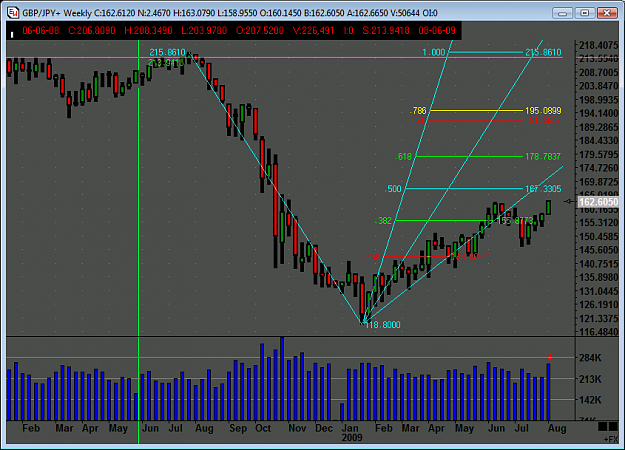Click the S:213.9418 value in the info bar
This screenshot has height=450, width=625.
click(386, 30)
